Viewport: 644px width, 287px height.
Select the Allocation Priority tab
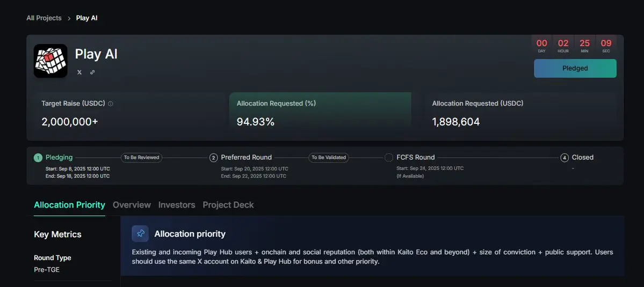(x=69, y=205)
